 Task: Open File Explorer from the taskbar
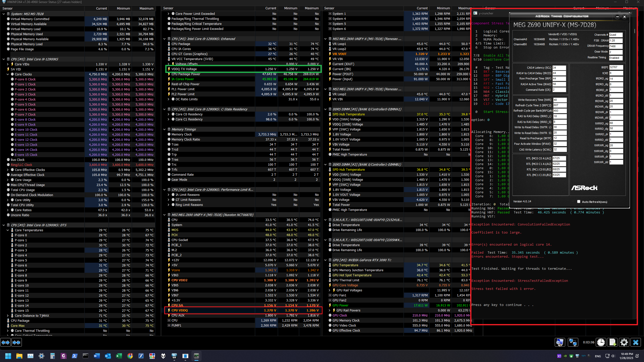[x=19, y=356]
